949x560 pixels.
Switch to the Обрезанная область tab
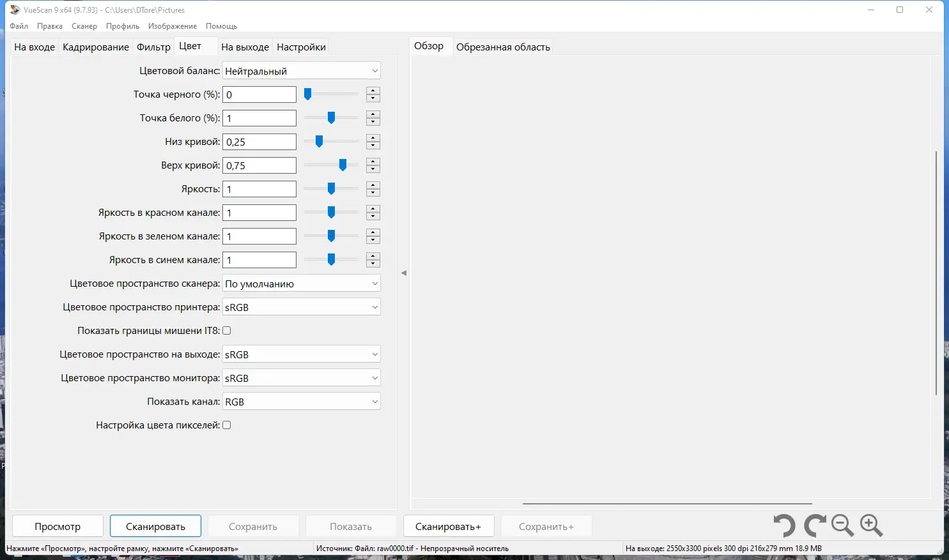[503, 47]
